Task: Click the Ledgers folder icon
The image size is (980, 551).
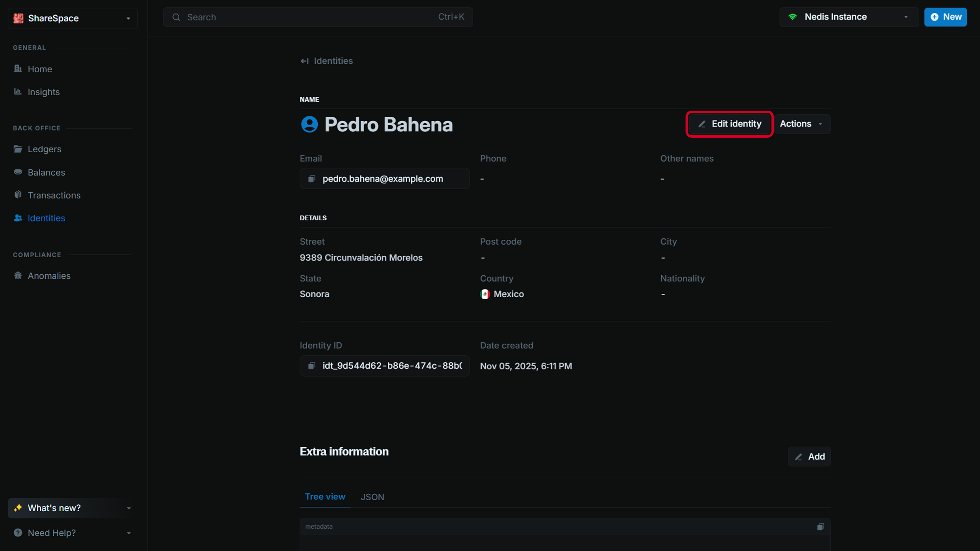Action: click(18, 149)
